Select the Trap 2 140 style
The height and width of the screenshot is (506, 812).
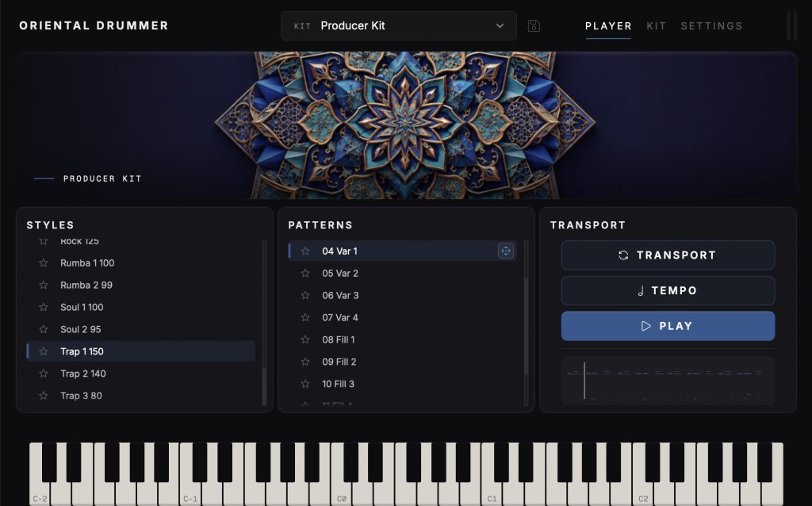pyautogui.click(x=141, y=374)
